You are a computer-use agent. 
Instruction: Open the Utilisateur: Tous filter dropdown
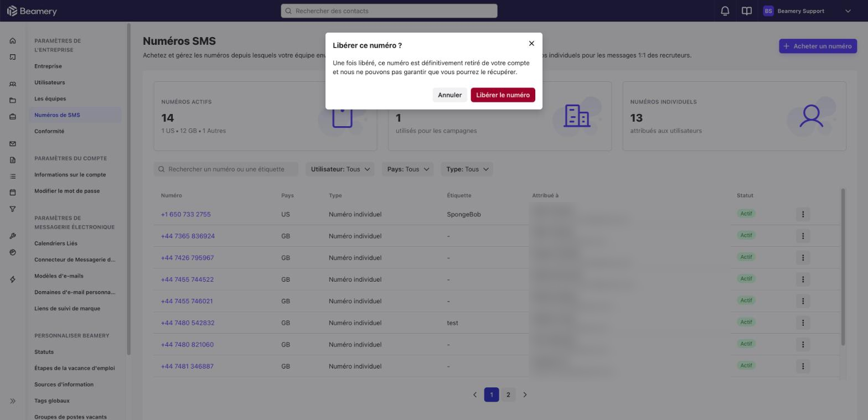tap(340, 169)
